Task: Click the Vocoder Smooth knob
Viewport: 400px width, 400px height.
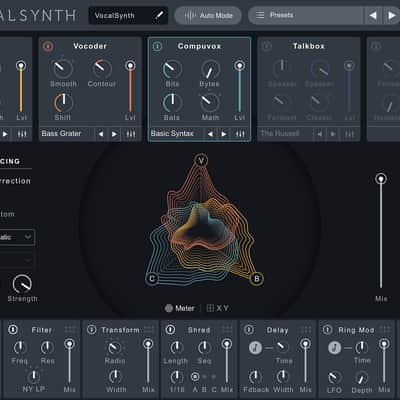Action: (x=63, y=69)
